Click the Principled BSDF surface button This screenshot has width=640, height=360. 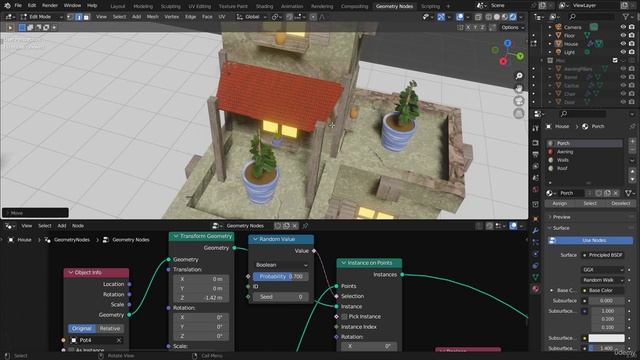603,255
